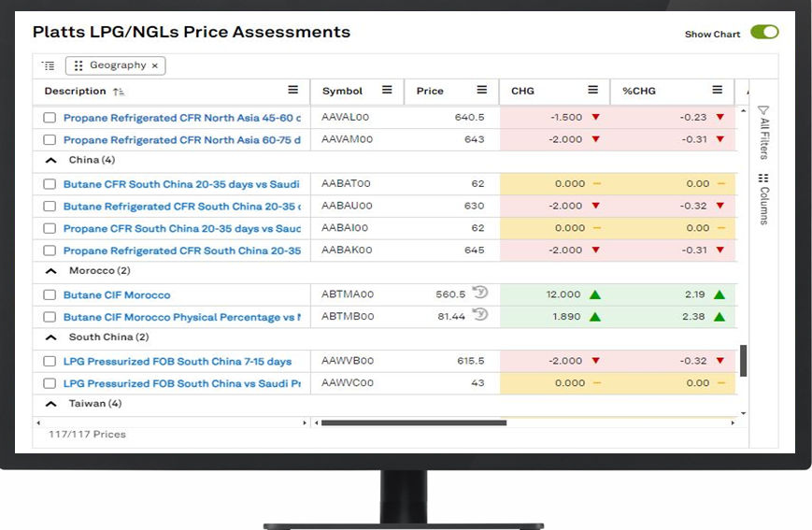
Task: Collapse the South China (2) group
Action: click(x=50, y=337)
